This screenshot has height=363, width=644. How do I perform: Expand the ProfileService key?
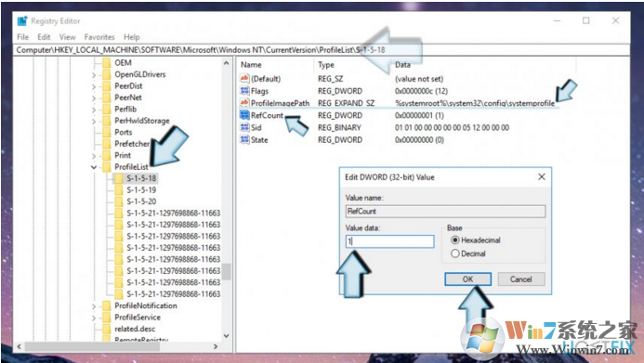coord(94,318)
